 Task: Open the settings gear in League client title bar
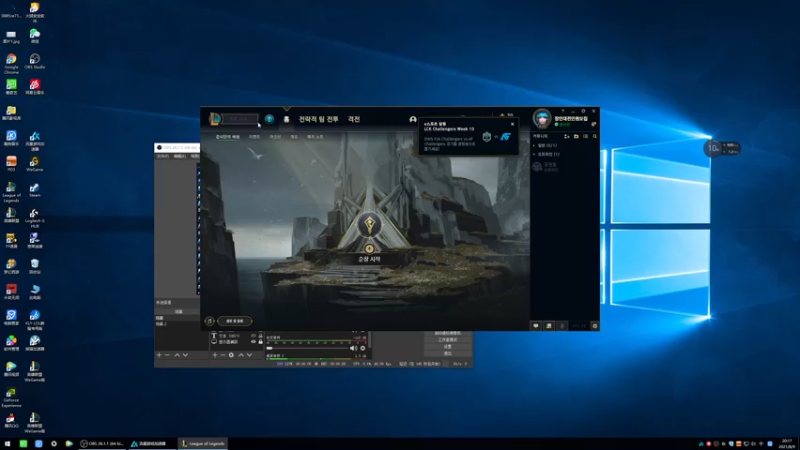[x=583, y=111]
